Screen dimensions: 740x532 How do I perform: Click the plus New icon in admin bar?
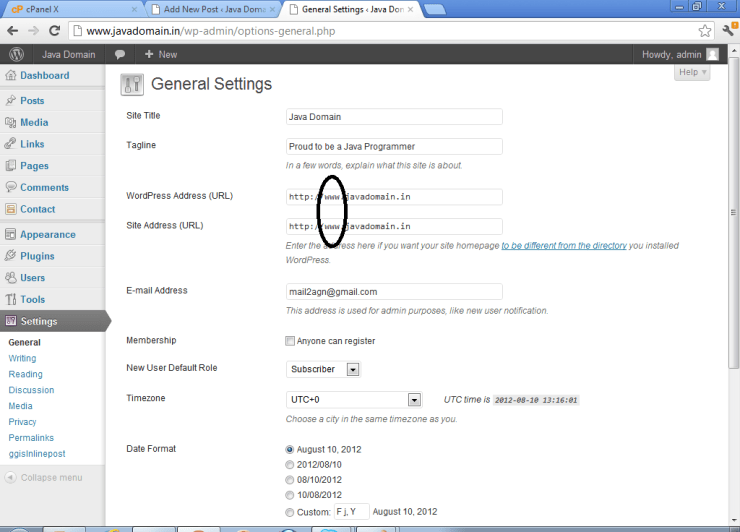click(149, 54)
